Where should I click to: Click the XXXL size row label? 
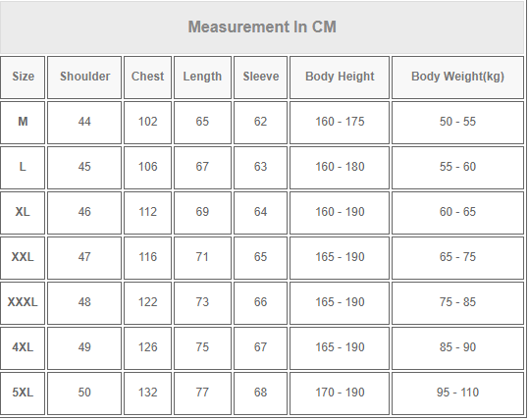[x=23, y=303]
